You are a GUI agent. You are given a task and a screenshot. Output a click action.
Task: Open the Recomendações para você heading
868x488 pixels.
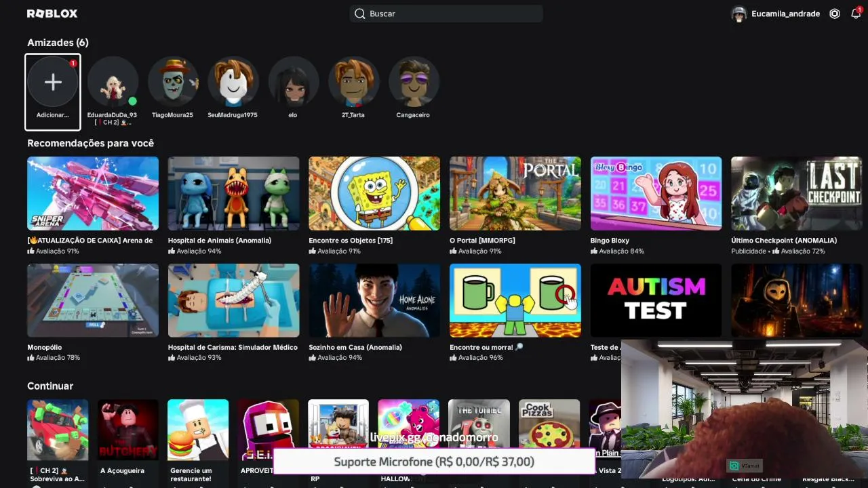point(90,143)
